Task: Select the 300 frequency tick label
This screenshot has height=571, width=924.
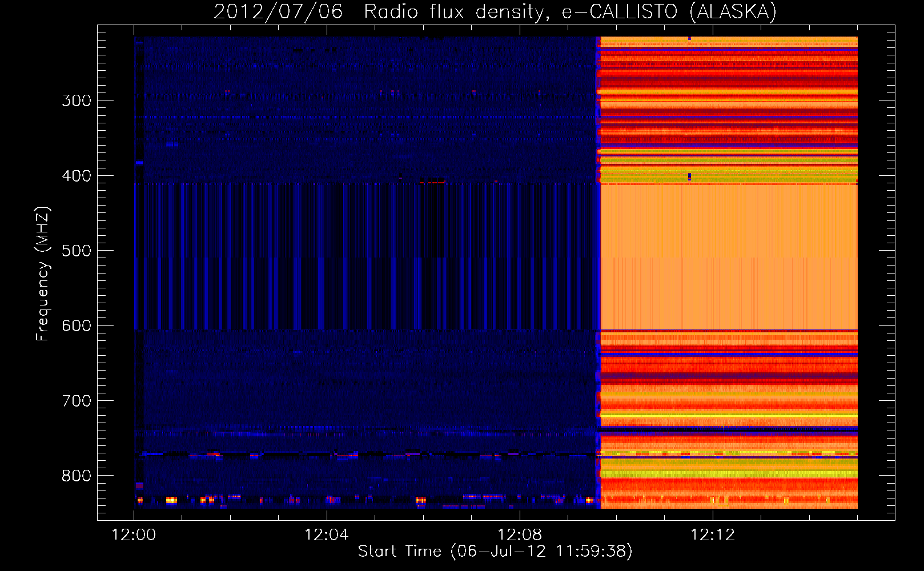Action: coord(77,100)
